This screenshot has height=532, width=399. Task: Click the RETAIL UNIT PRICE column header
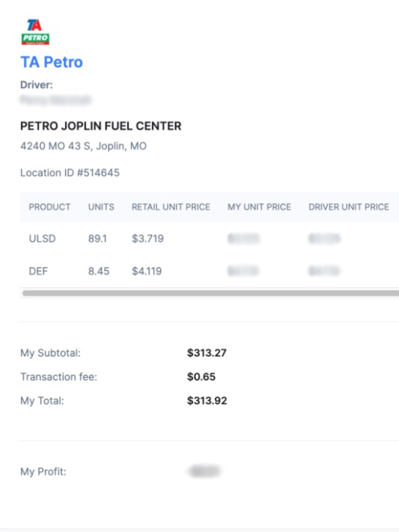(171, 207)
